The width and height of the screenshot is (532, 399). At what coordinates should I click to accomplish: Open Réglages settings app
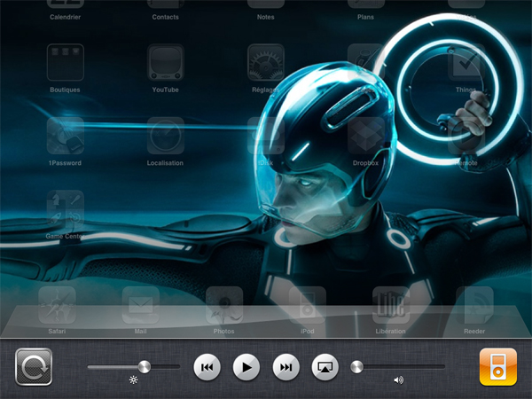[266, 62]
